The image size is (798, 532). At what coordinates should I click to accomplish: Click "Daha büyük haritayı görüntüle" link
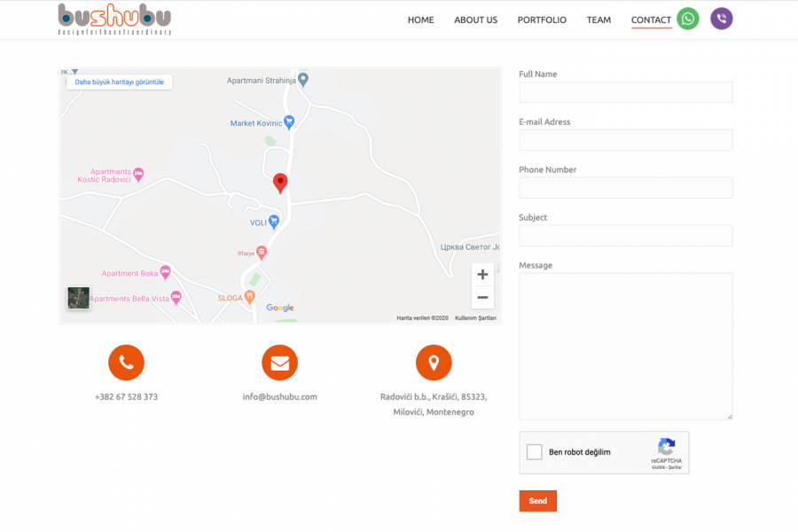tap(120, 82)
